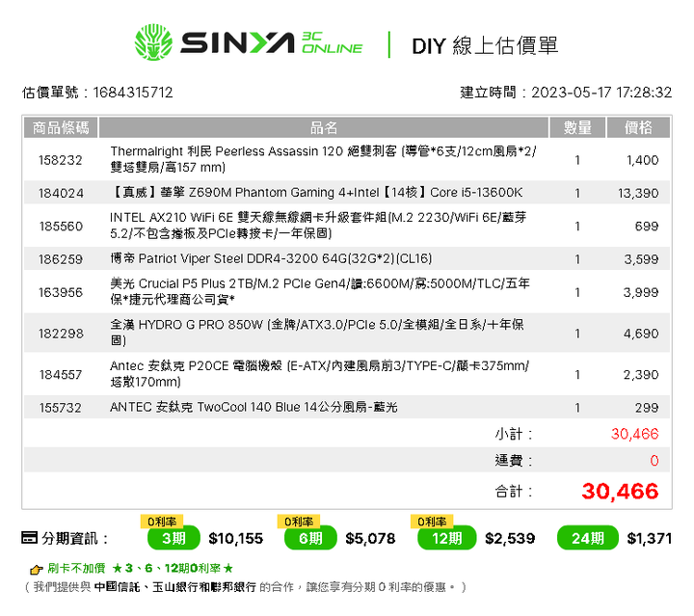Screen dimensions: 694x616
Task: Click the Crucial P5 Plus 2TB product name
Action: [320, 291]
